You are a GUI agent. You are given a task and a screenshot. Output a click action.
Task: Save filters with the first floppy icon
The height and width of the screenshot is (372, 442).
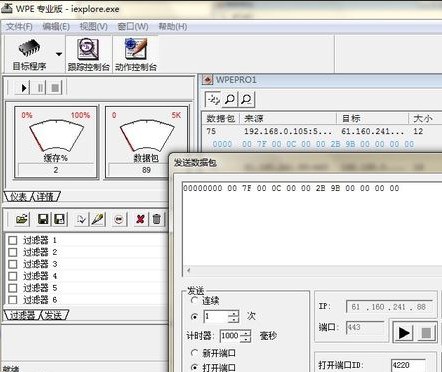43,219
